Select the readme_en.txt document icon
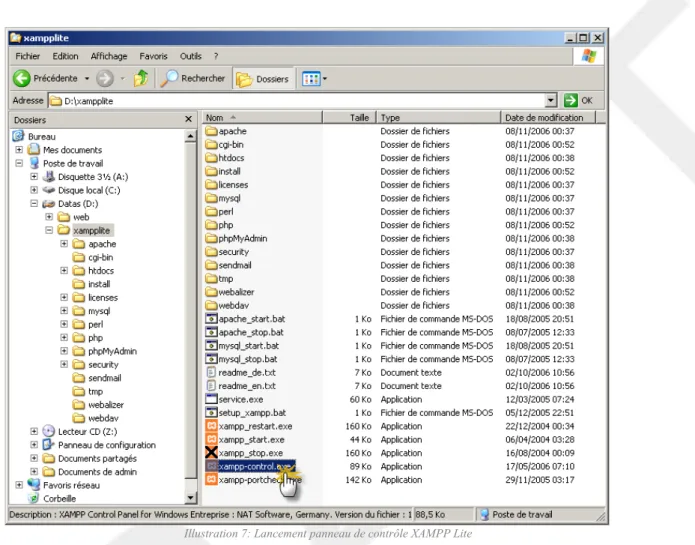Viewport: 695px width, 545px height. click(211, 386)
